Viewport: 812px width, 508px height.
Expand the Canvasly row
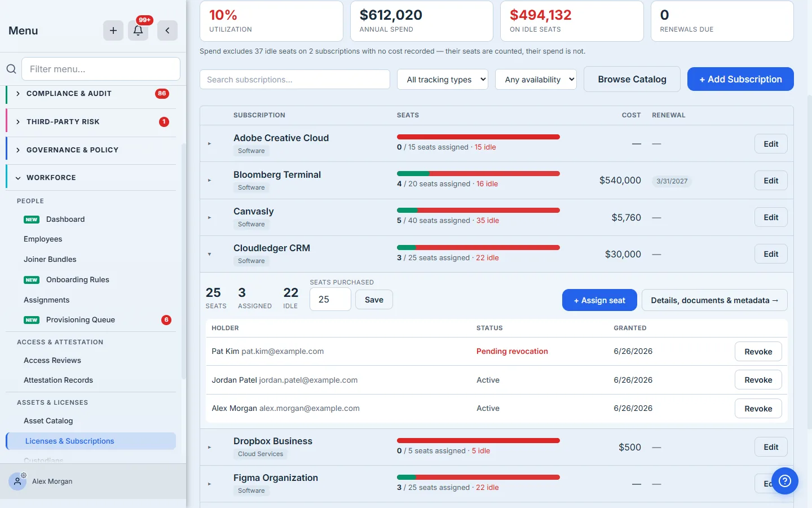[209, 217]
